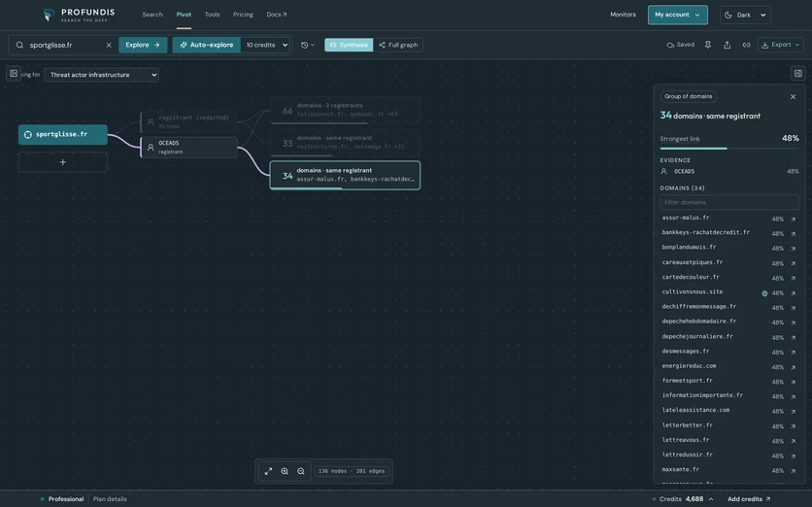Toggle the left sidebar panel icon
This screenshot has height=507, width=812.
click(x=14, y=74)
